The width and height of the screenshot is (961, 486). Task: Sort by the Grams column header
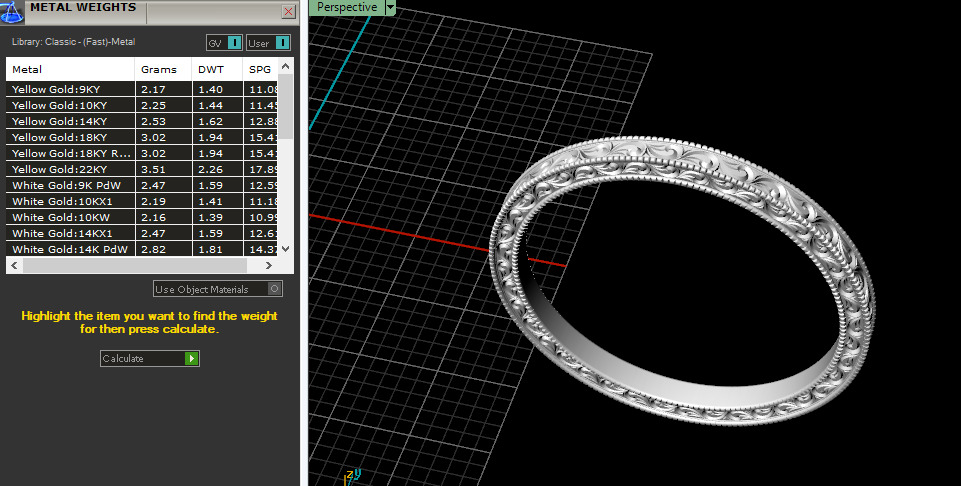[163, 69]
